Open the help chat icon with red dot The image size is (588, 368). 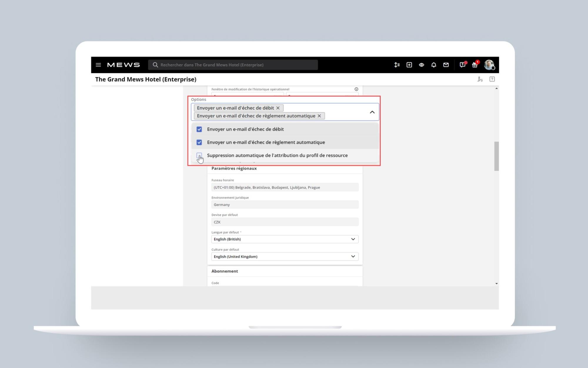pyautogui.click(x=462, y=65)
